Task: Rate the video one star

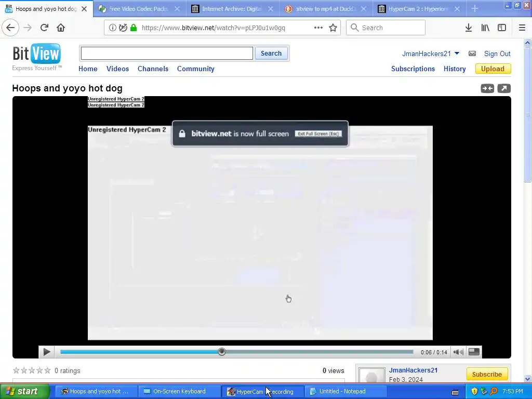Action: [16, 370]
